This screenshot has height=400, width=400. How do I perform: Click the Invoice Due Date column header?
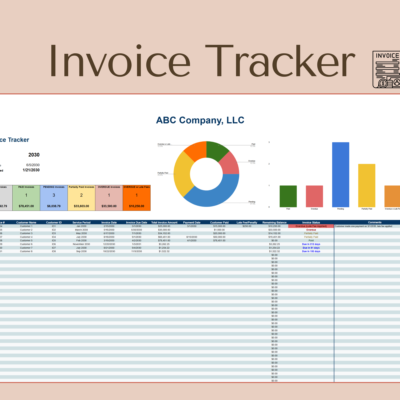click(x=137, y=222)
